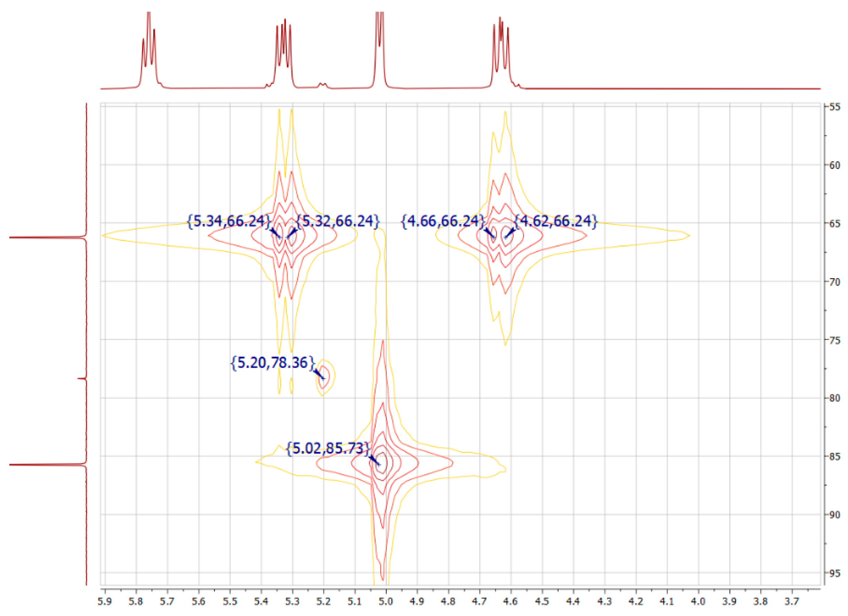Click the 5.9 label on horizontal axis
The width and height of the screenshot is (848, 616).
click(105, 602)
